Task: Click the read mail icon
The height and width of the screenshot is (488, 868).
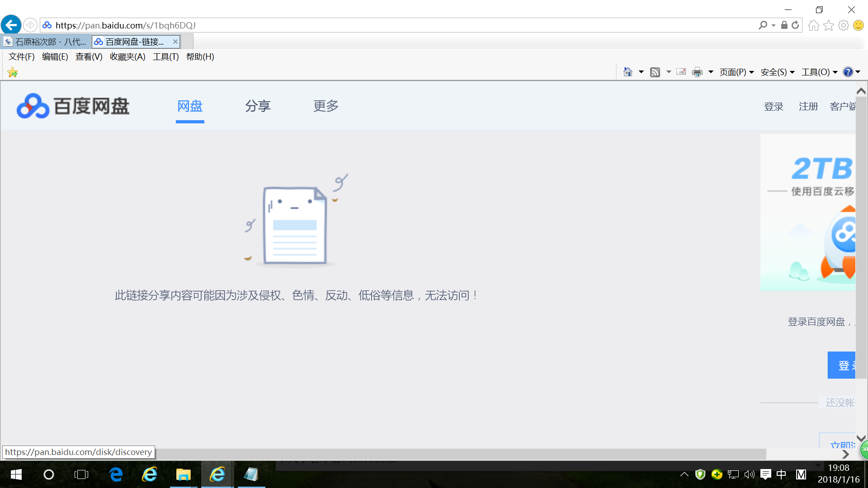Action: [681, 72]
